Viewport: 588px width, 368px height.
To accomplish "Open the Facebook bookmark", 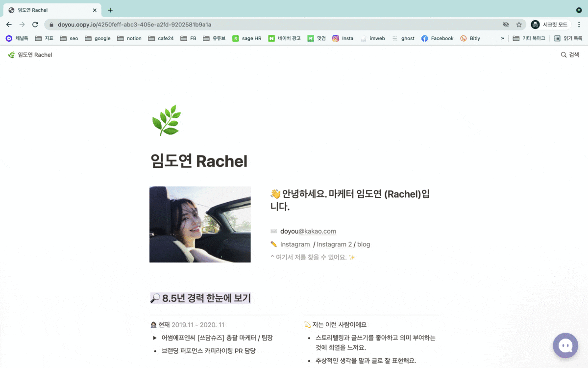I will [437, 38].
